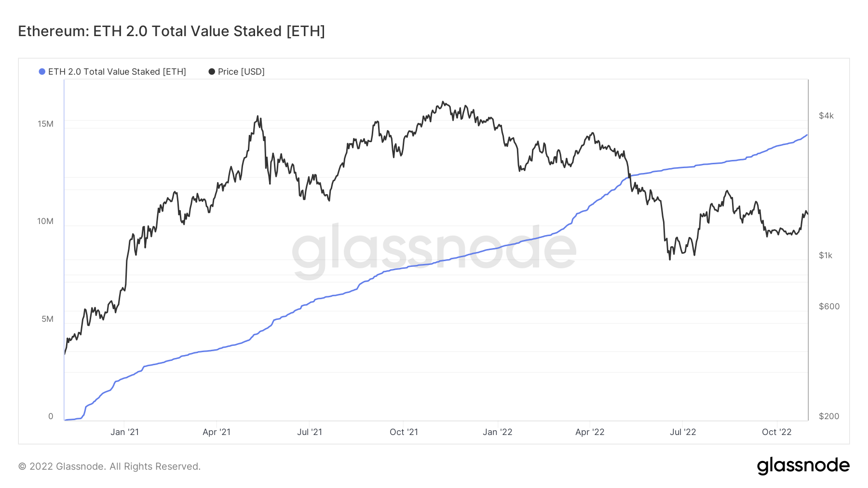The width and height of the screenshot is (868, 488).
Task: Click the 15M left axis label
Action: click(x=45, y=124)
